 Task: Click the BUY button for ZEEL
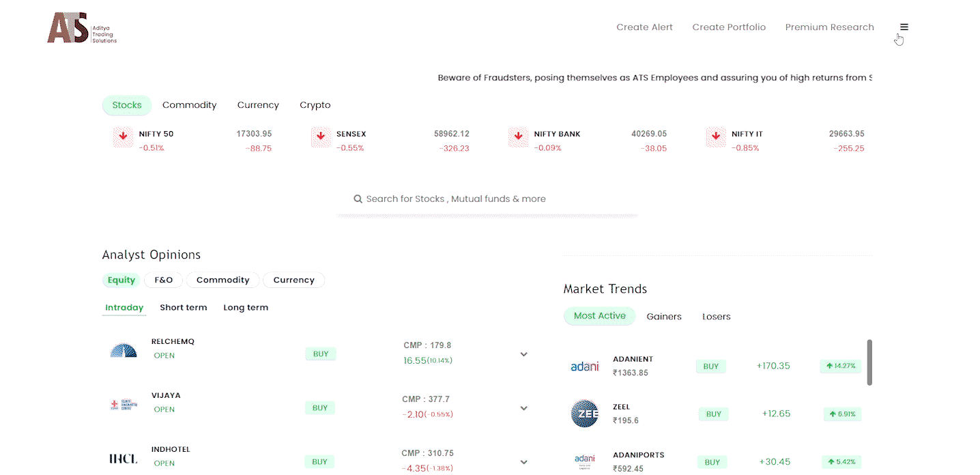pos(714,414)
